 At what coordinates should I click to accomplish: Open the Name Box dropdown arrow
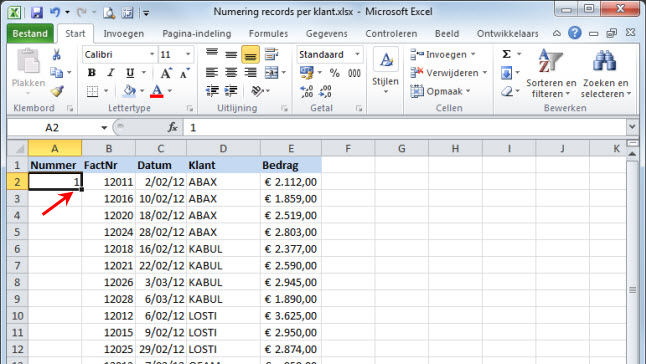pos(104,128)
